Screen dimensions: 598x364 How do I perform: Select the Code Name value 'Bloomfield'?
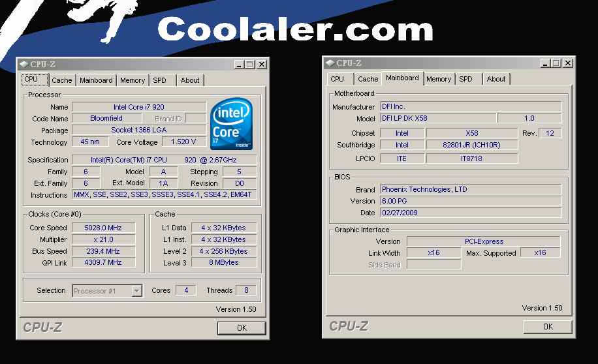click(x=106, y=119)
